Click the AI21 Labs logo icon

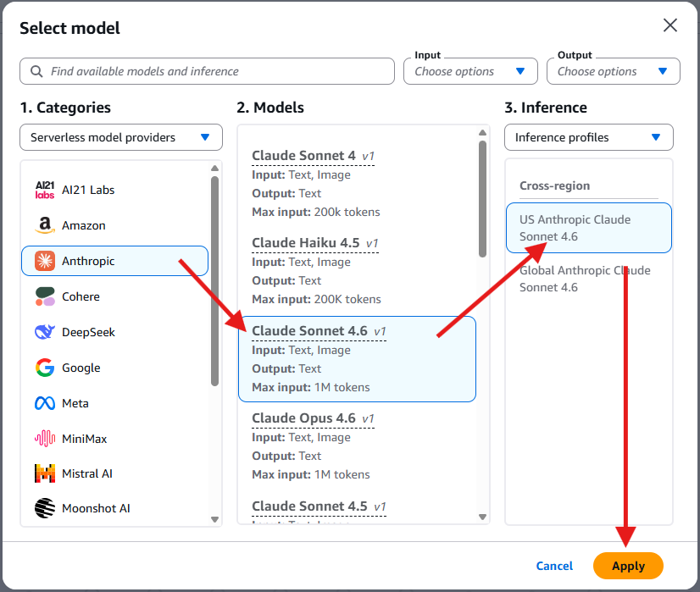(45, 190)
